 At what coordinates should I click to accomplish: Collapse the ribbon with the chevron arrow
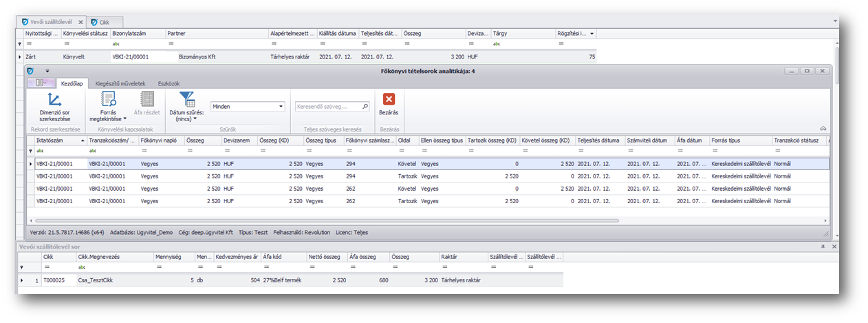(x=823, y=129)
